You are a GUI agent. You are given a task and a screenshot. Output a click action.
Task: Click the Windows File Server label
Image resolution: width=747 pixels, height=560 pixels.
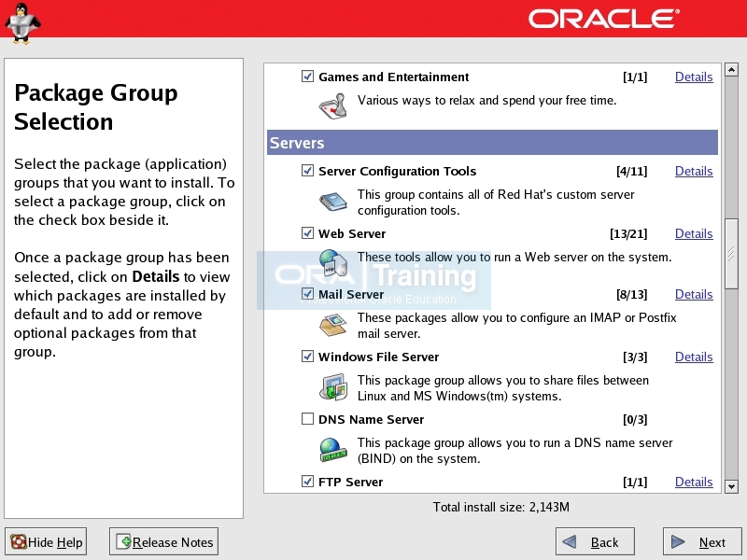(379, 357)
